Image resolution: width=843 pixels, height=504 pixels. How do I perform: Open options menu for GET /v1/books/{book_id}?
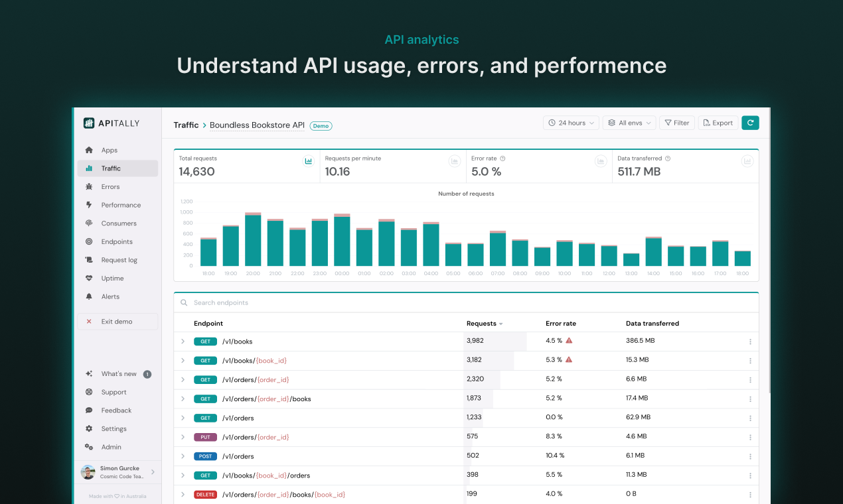tap(750, 361)
